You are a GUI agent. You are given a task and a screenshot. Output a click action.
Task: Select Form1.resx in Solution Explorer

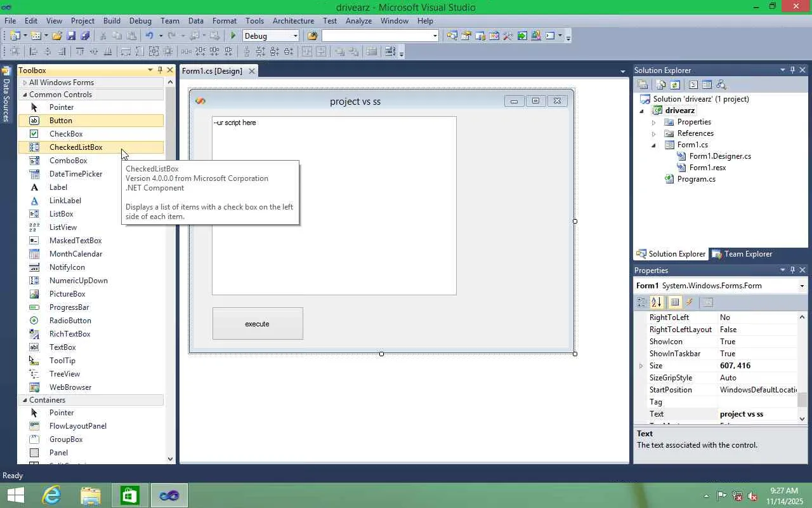707,168
